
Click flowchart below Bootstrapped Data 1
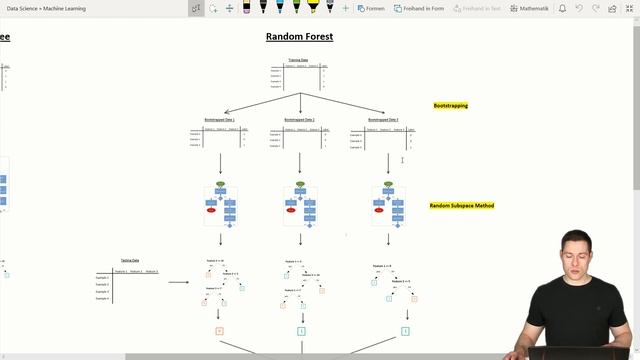coord(220,205)
